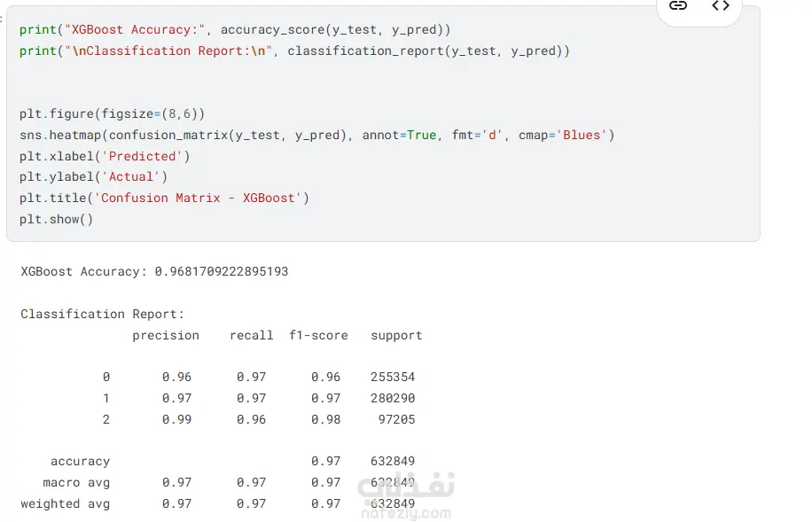Click the plt.show() line
This screenshot has height=522, width=812.
56,220
